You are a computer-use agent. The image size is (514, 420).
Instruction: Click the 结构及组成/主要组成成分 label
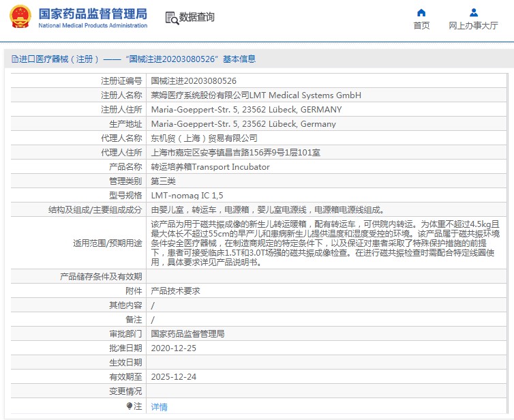95,210
